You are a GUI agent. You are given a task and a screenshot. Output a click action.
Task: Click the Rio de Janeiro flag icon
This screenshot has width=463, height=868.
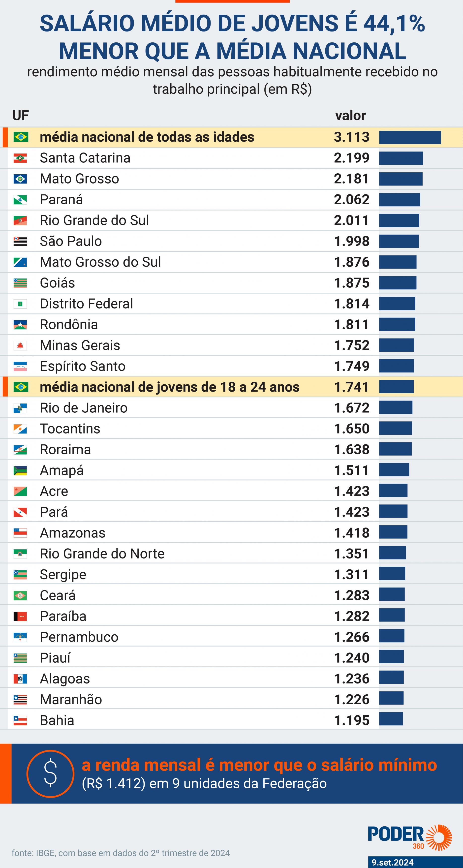tap(20, 408)
